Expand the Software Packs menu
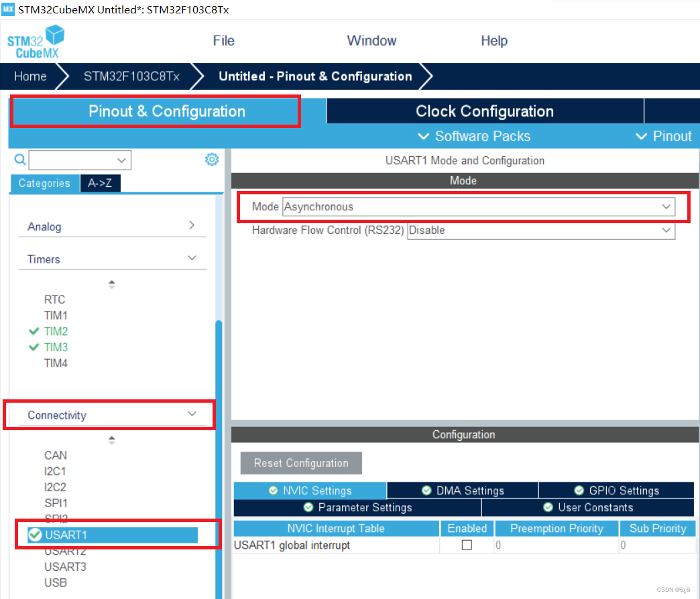This screenshot has height=599, width=700. 474,136
